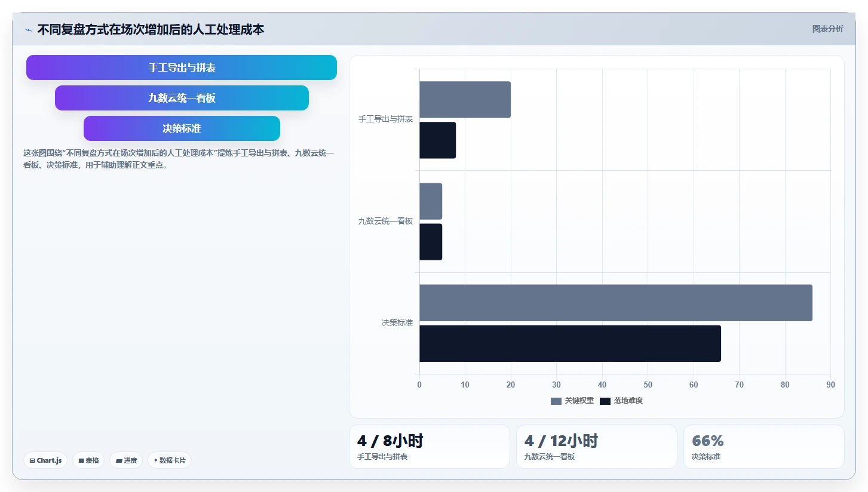Viewport: 868px width, 492px height.
Task: Open the 4 / 8小时 data card
Action: coord(430,447)
